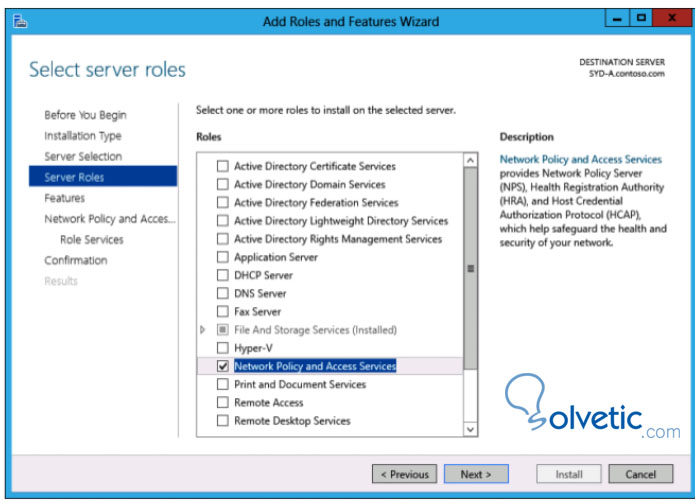Click the Next button

coord(476,474)
